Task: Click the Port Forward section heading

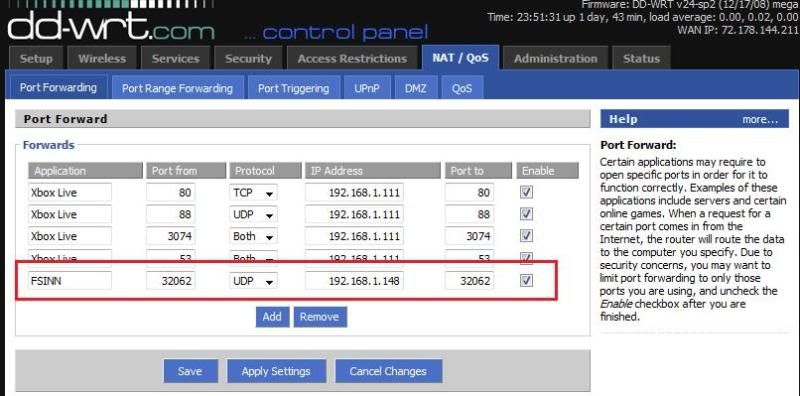Action: pyautogui.click(x=65, y=119)
